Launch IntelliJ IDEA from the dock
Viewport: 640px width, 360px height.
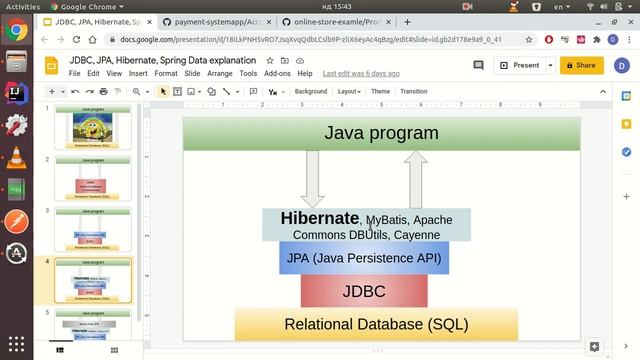point(16,93)
